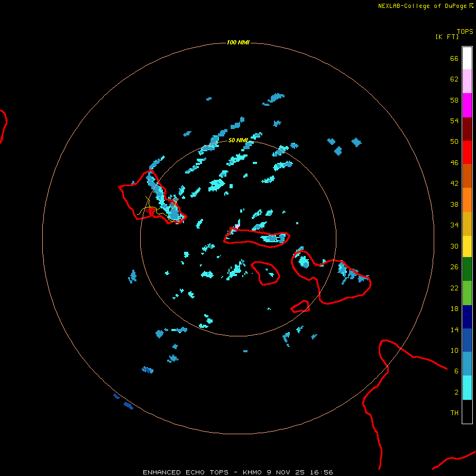The height and width of the screenshot is (476, 476).
Task: Select the light blue legend swatch
Action: pos(467,364)
